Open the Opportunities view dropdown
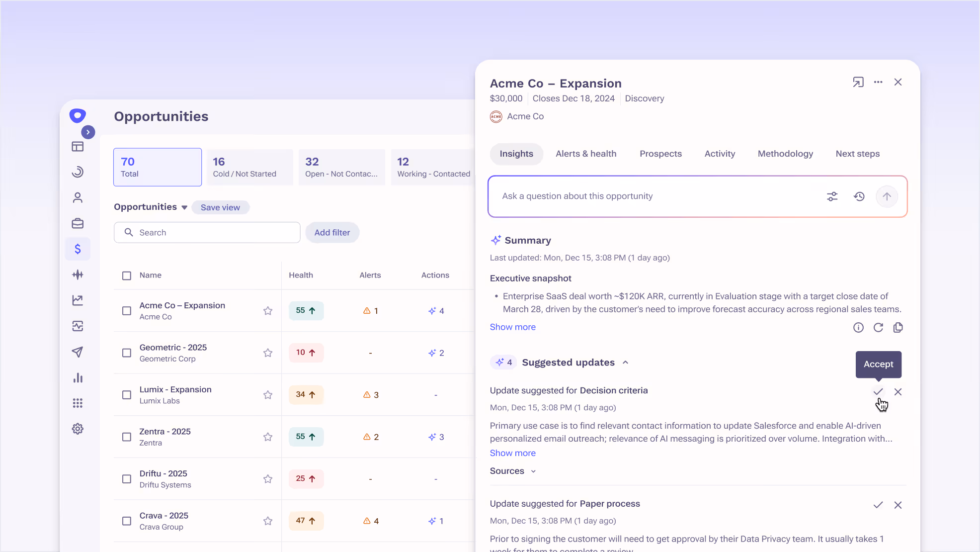Viewport: 980px width, 552px height. click(184, 207)
